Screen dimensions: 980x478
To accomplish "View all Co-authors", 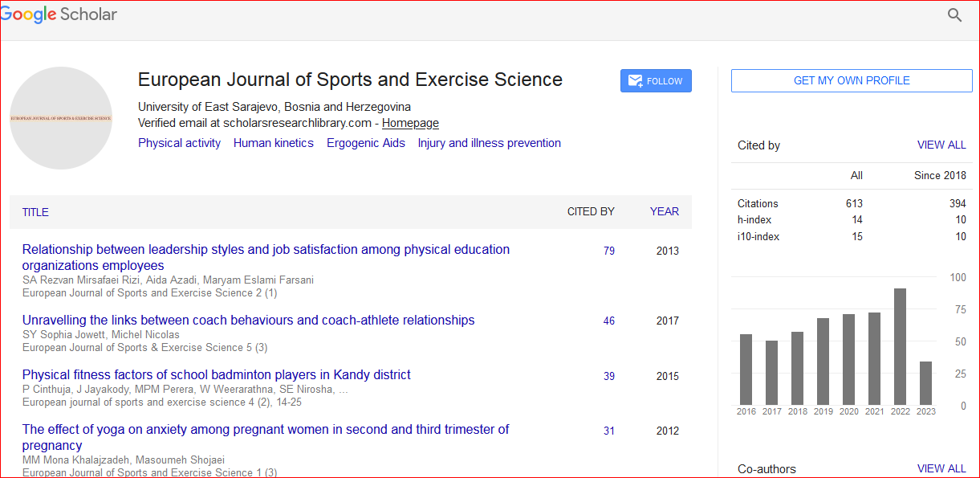I will point(941,468).
